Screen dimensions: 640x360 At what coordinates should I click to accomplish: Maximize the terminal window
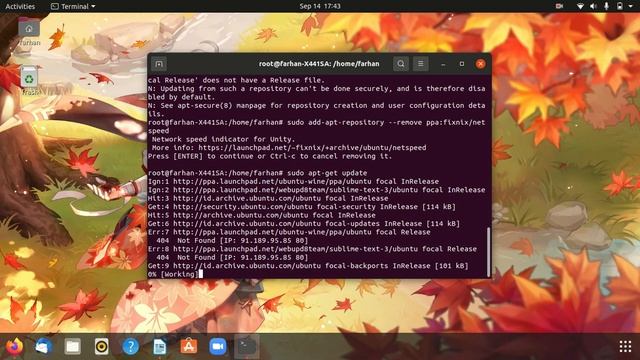(462, 64)
